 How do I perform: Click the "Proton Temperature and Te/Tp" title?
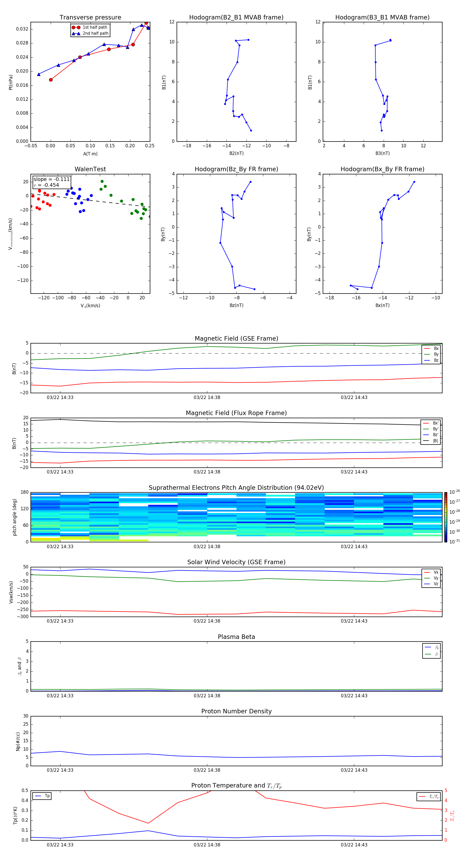click(x=236, y=786)
